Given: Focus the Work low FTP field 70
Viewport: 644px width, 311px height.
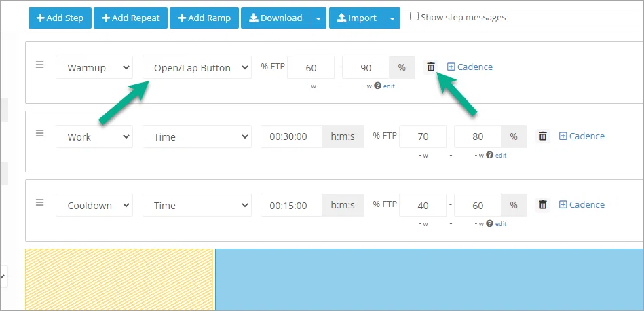Looking at the screenshot, I should [423, 136].
